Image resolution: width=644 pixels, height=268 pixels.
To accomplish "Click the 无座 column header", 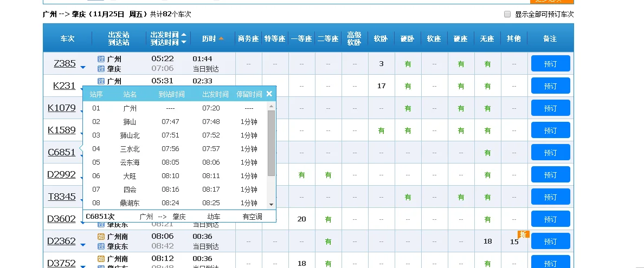I will click(x=487, y=38).
